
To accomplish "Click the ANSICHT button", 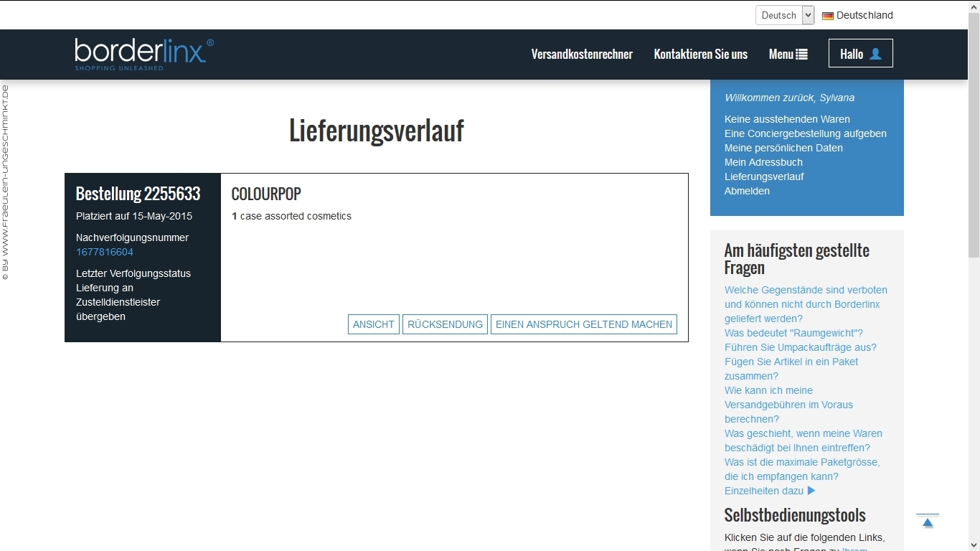I will click(374, 324).
